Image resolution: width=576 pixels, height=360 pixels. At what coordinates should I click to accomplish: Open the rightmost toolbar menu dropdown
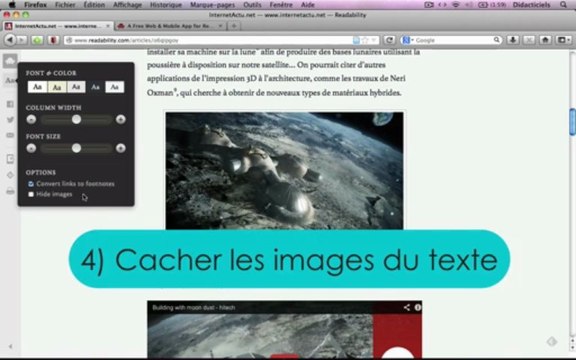click(x=564, y=40)
